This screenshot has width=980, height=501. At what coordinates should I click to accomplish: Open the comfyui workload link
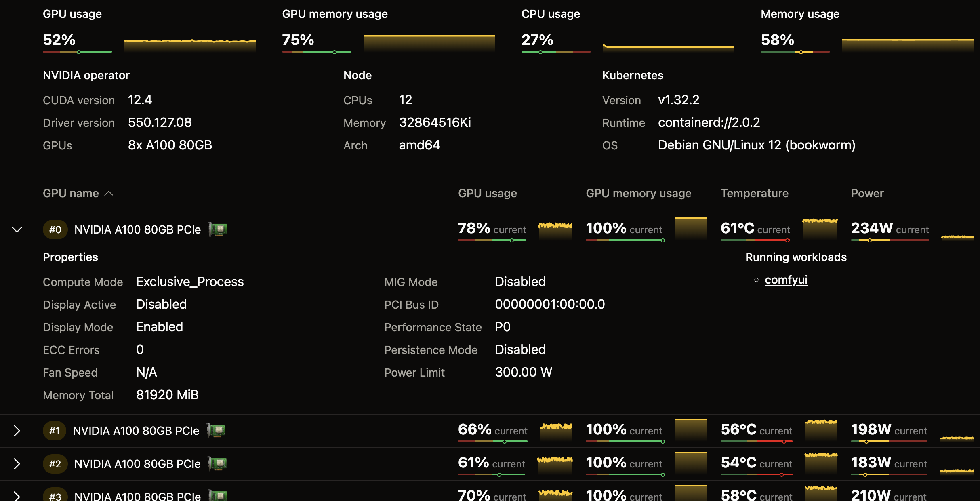[786, 280]
